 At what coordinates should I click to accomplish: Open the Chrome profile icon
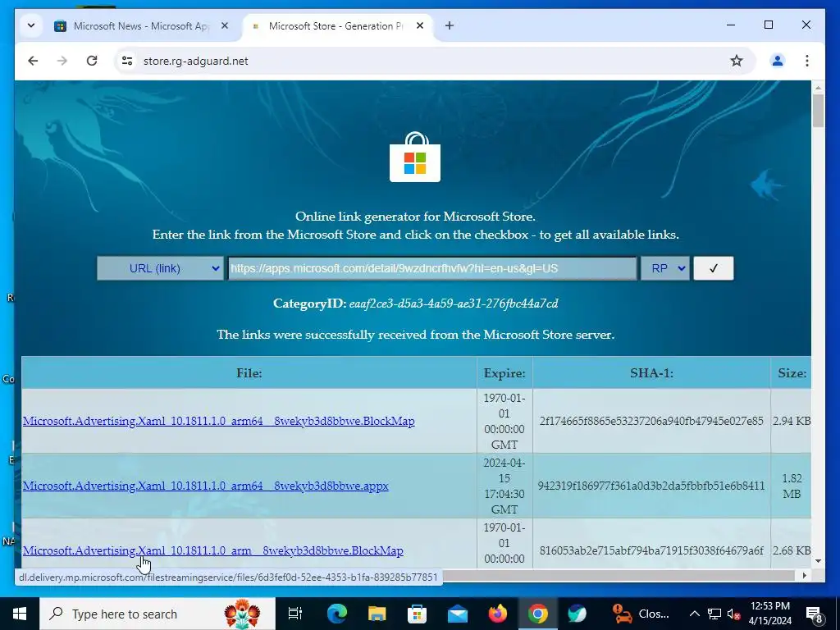tap(778, 61)
